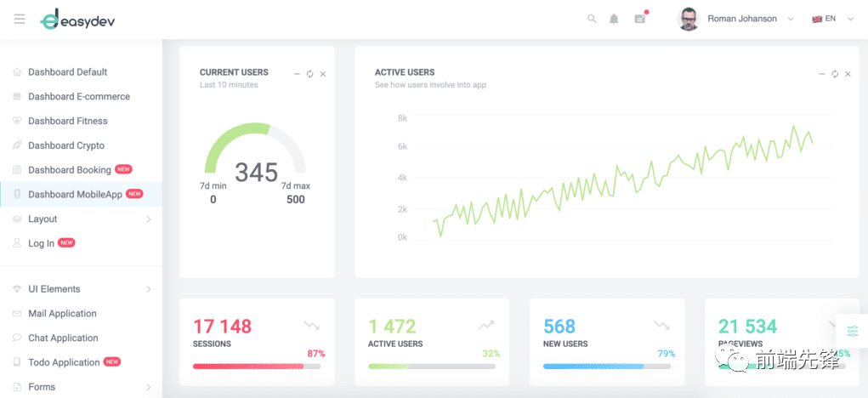This screenshot has height=398, width=868.
Task: Select Dashboard Crypto in sidebar
Action: point(81,145)
